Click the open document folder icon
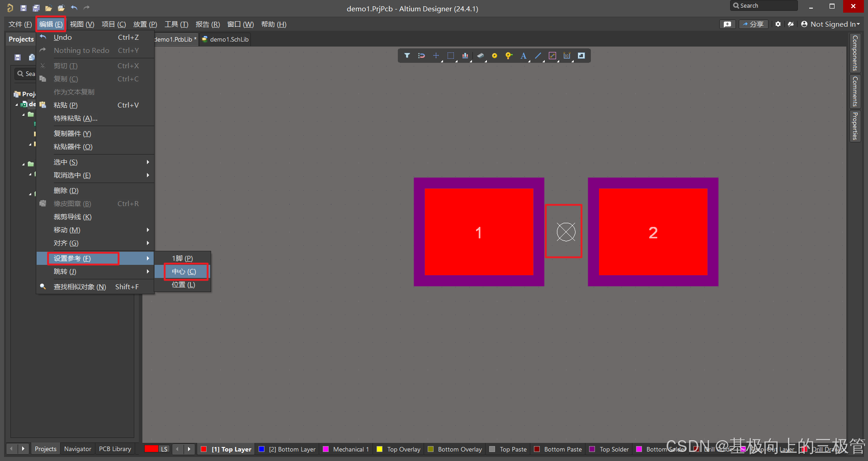This screenshot has width=868, height=461. (x=48, y=8)
